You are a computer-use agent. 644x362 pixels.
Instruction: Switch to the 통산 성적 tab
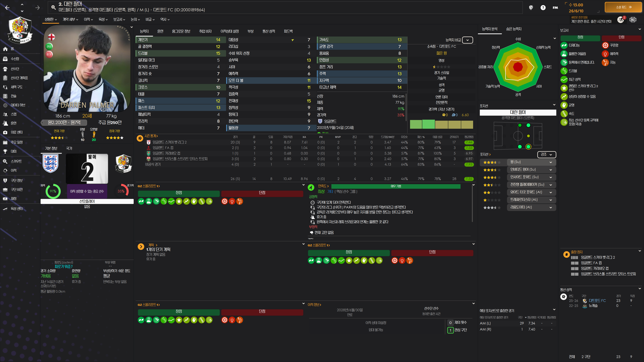click(x=269, y=31)
